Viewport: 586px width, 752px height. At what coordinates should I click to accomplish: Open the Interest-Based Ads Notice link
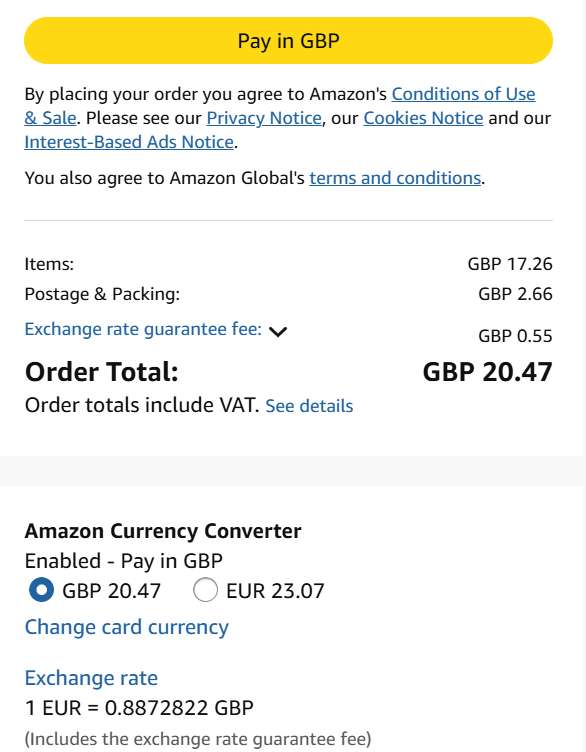(x=129, y=142)
